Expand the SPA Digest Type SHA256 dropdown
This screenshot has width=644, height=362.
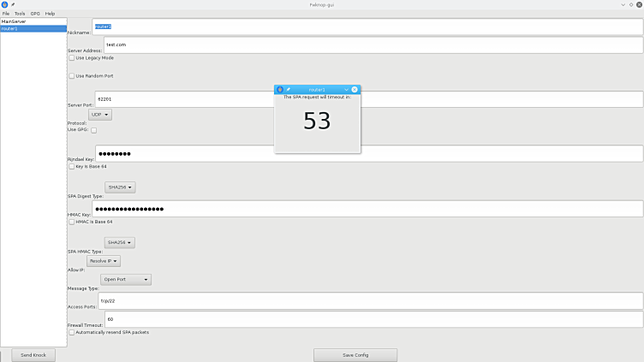coord(120,187)
